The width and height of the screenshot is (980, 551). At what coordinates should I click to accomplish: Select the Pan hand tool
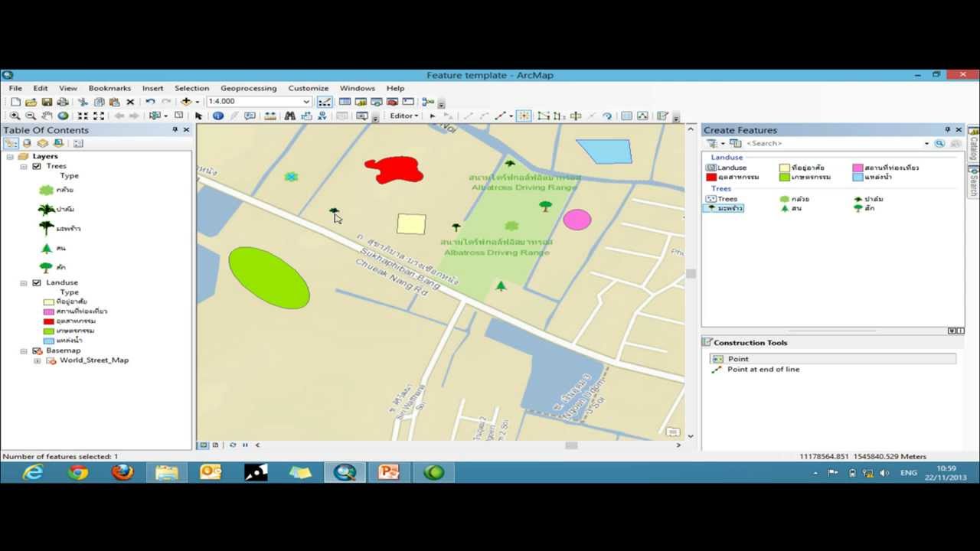[x=47, y=116]
